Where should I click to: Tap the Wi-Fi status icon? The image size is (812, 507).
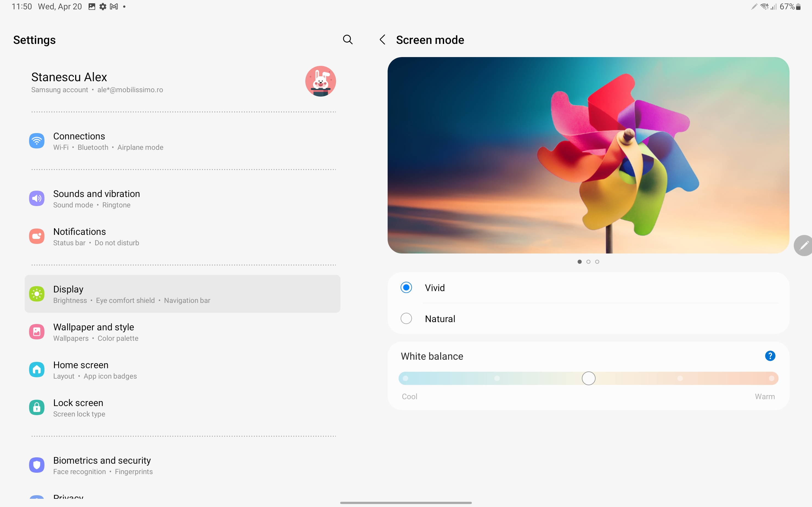(x=764, y=7)
